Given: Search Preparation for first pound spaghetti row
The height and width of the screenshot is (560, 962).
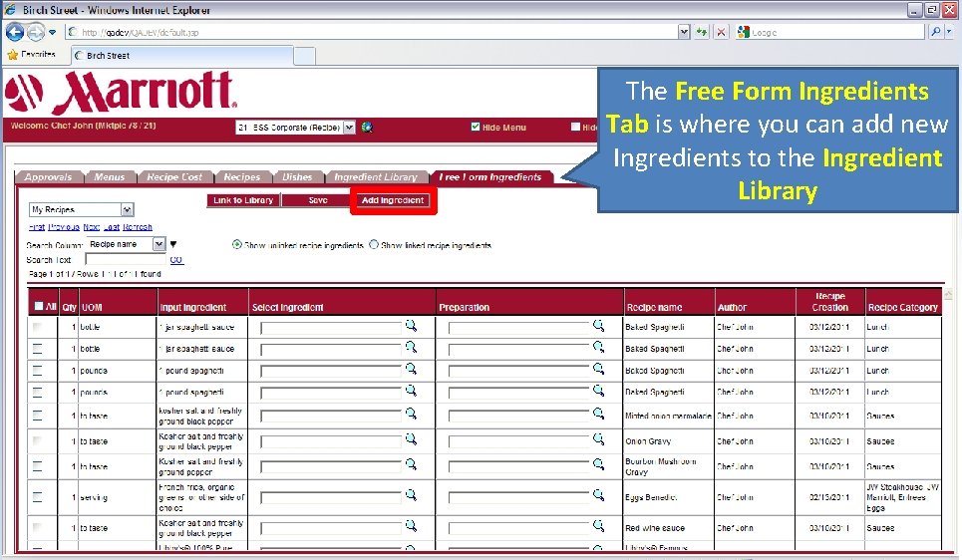Looking at the screenshot, I should coord(599,369).
